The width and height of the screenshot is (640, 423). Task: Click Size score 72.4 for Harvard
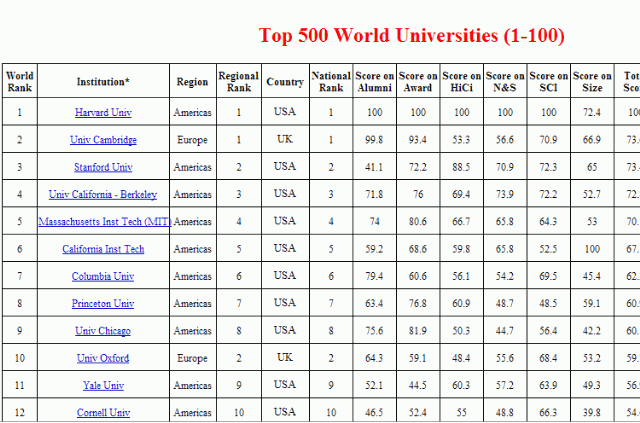point(592,113)
